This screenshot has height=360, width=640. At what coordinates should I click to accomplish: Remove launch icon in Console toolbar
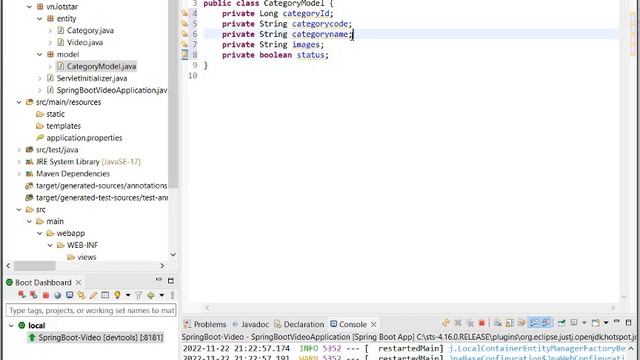point(458,323)
